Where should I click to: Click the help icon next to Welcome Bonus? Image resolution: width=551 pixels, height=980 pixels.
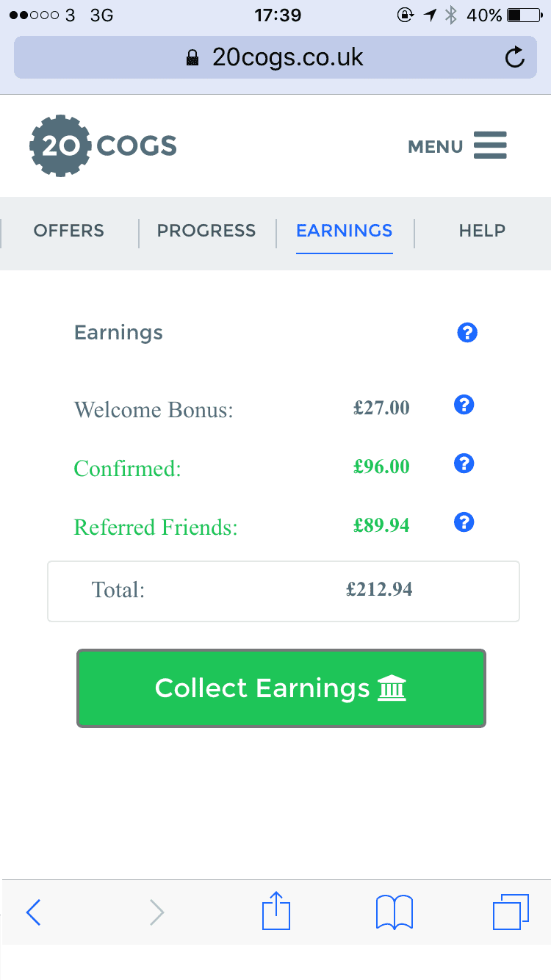coord(464,405)
